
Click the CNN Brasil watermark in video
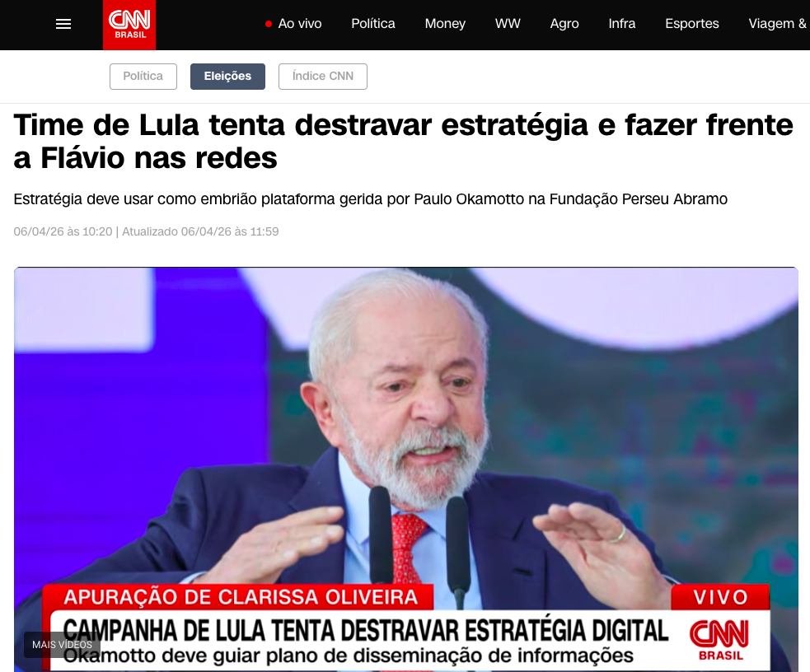pos(719,640)
